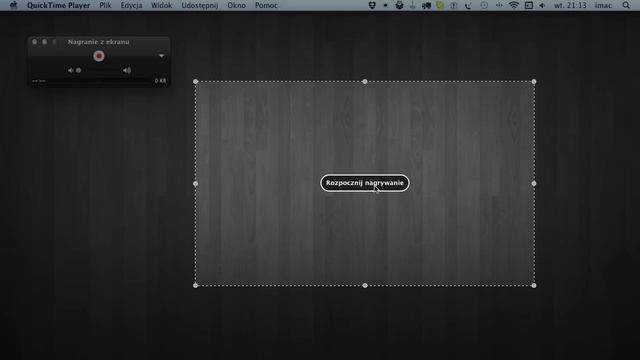Click the top-left corner selection handle
640x360 pixels.
click(196, 82)
